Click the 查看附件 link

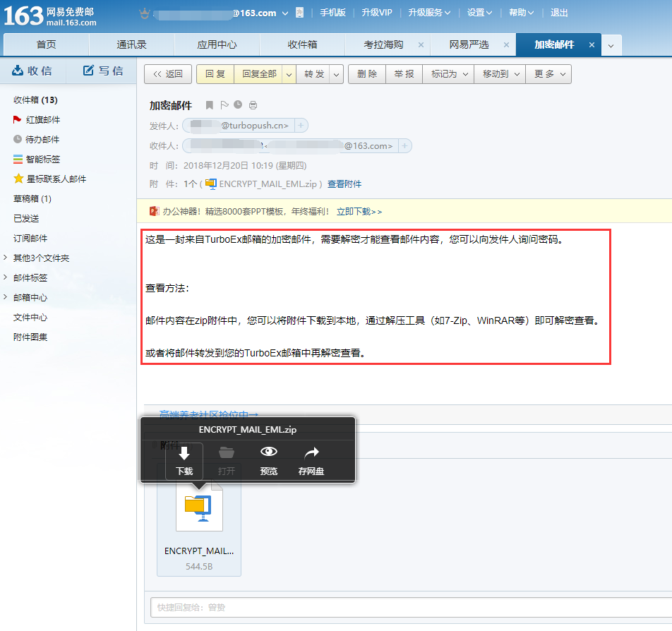[344, 184]
